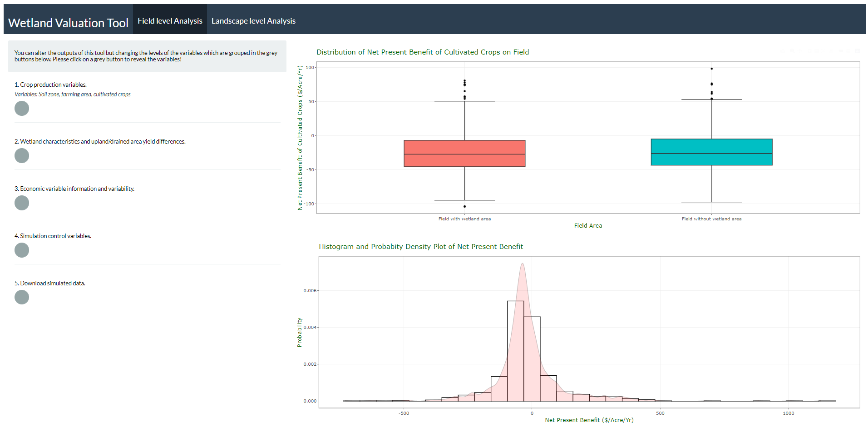
Task: Click '3. Economic variable information and variability.' text
Action: tap(74, 189)
